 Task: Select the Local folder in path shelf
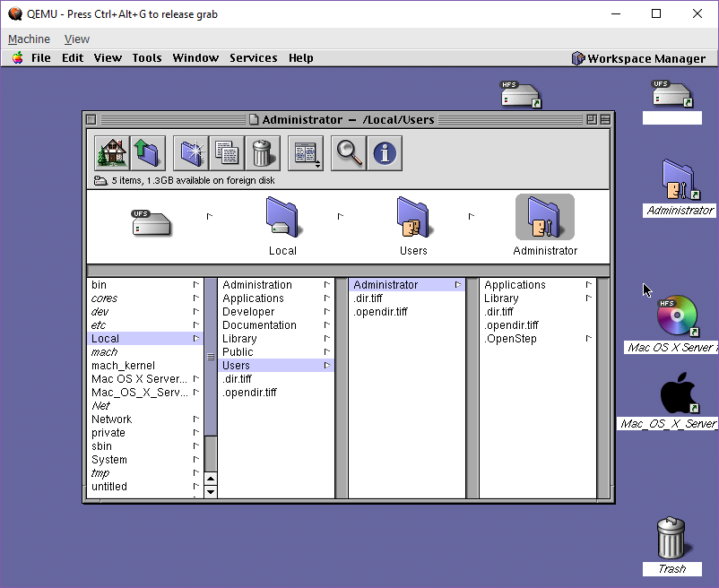[282, 221]
